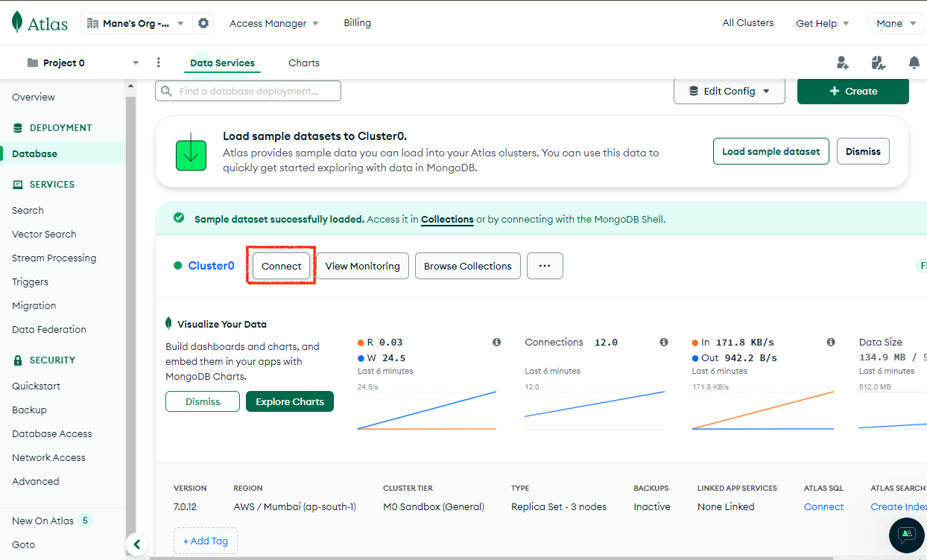Open the notifications bell
The width and height of the screenshot is (927, 560).
click(914, 63)
